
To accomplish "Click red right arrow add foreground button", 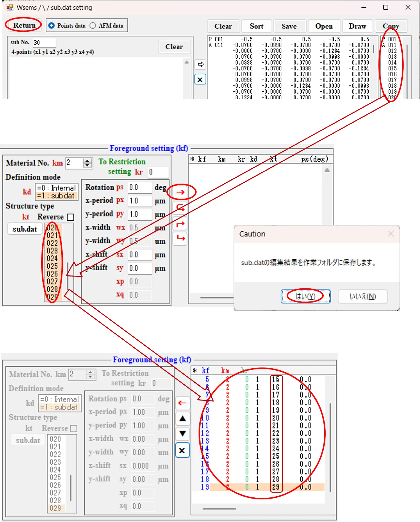I will (180, 192).
